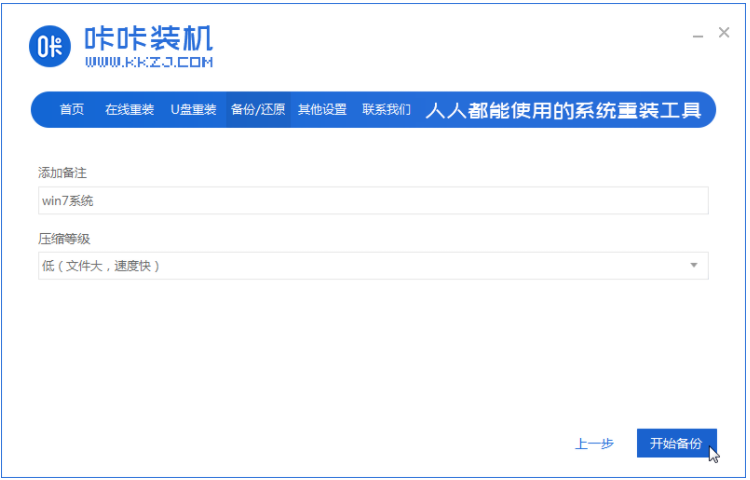Viewport: 750px width, 480px height.
Task: Go to the U盘重装 tab
Action: (193, 109)
